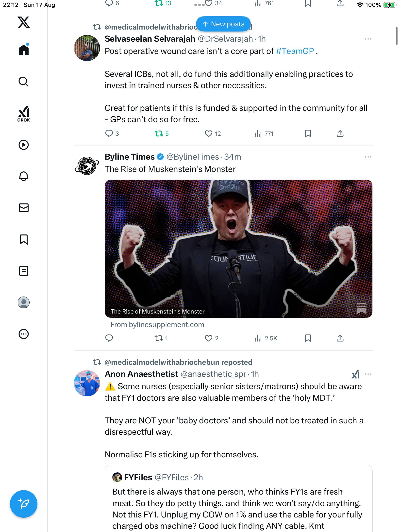Open more options for Byline Times post

[x=368, y=157]
